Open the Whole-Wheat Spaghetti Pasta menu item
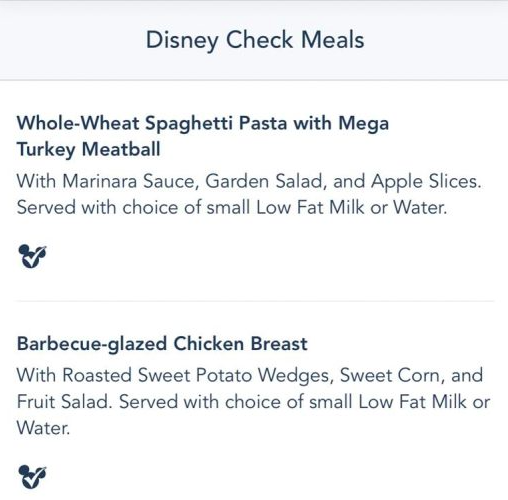The image size is (508, 500). point(203,136)
